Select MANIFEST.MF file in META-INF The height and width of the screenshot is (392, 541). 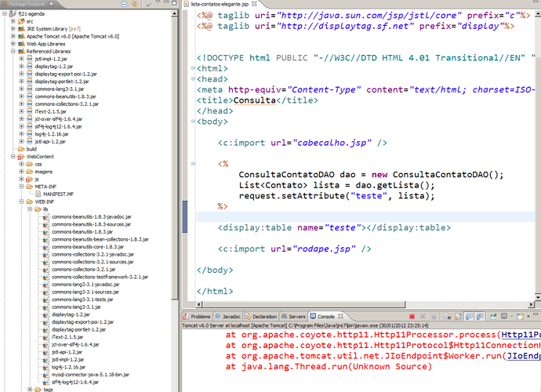(x=58, y=194)
